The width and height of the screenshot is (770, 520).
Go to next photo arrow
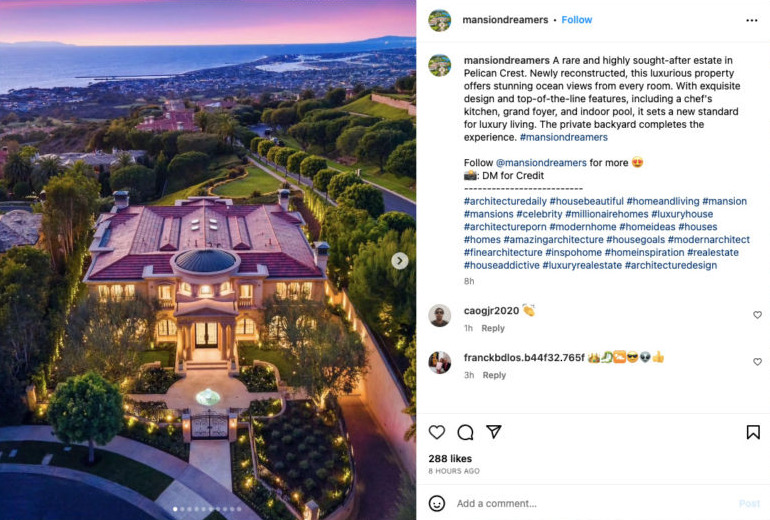point(400,261)
